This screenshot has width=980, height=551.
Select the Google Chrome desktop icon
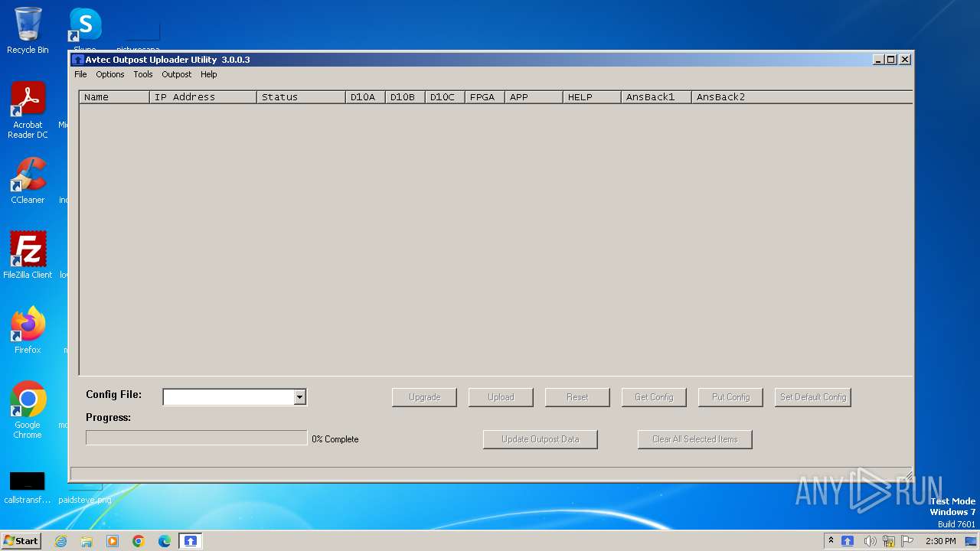tap(28, 410)
